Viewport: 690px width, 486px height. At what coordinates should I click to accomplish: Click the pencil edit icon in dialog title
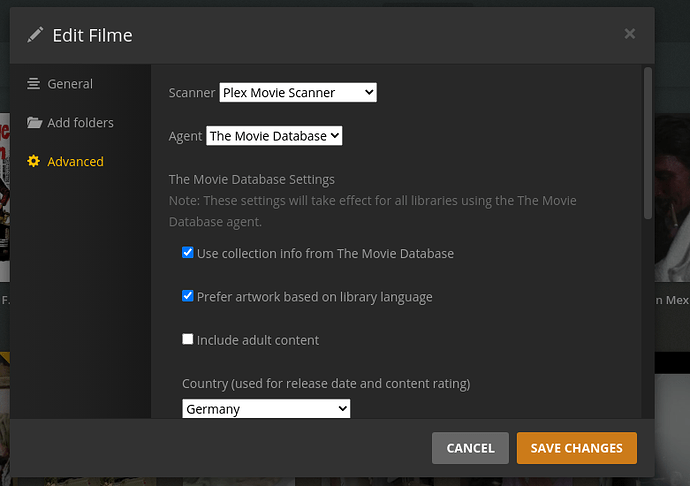click(36, 35)
